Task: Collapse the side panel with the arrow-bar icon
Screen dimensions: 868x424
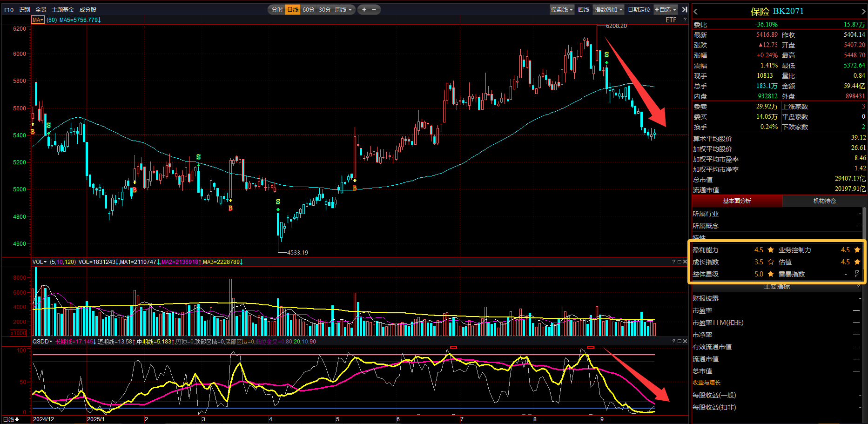Action: pyautogui.click(x=685, y=9)
